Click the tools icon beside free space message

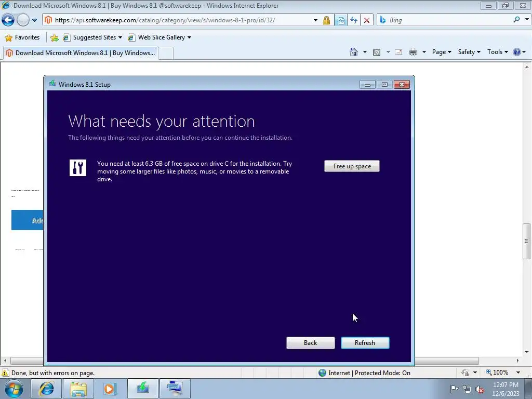(x=78, y=168)
